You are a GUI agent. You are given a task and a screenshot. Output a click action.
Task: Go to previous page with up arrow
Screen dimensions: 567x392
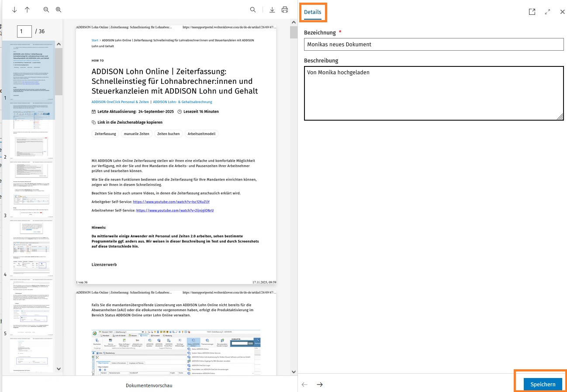click(x=27, y=10)
